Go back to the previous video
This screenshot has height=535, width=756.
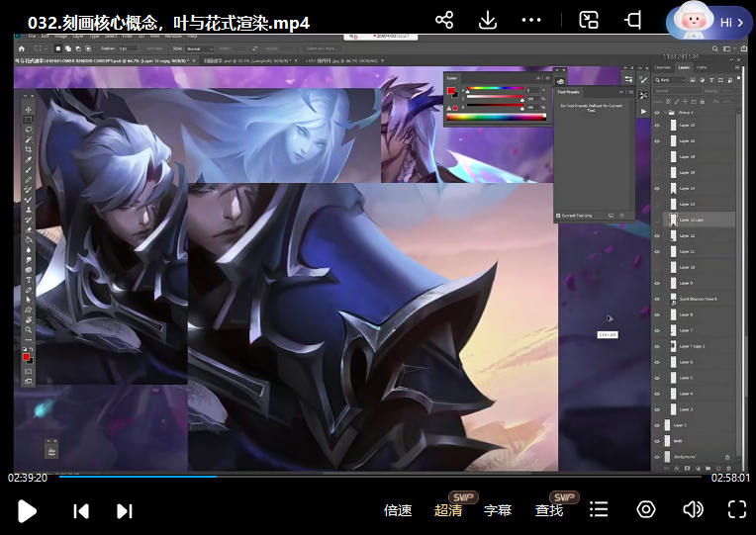point(81,510)
